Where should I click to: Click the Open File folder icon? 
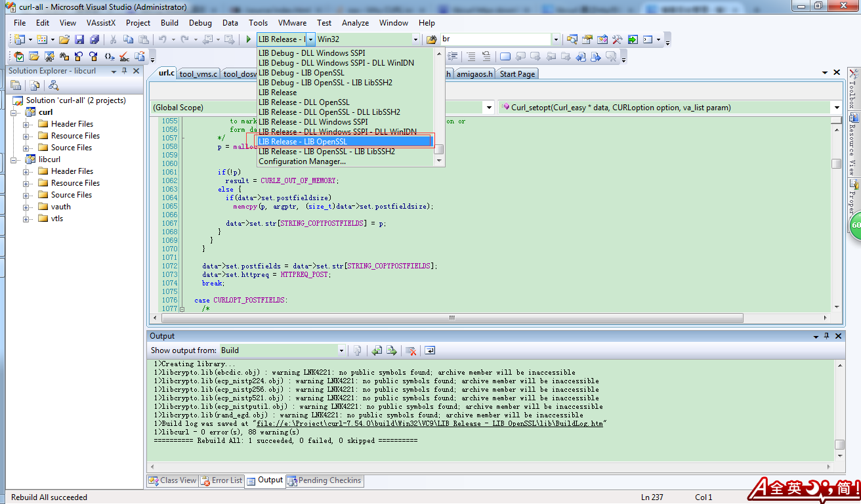point(64,39)
